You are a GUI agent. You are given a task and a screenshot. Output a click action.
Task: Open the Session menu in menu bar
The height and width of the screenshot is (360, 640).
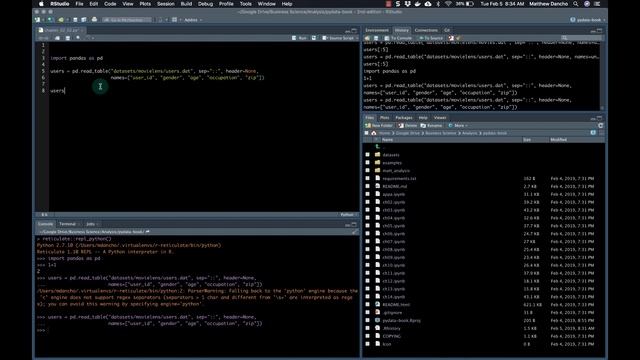[166, 4]
